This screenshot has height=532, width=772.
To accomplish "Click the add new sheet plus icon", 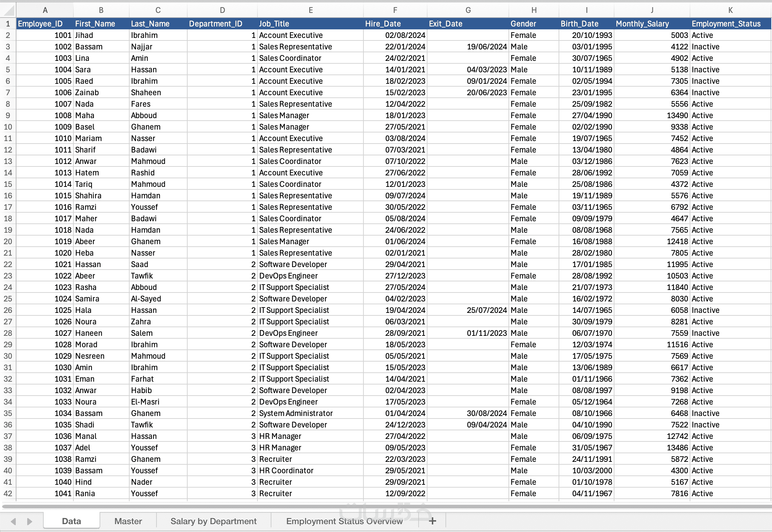I will tap(432, 521).
